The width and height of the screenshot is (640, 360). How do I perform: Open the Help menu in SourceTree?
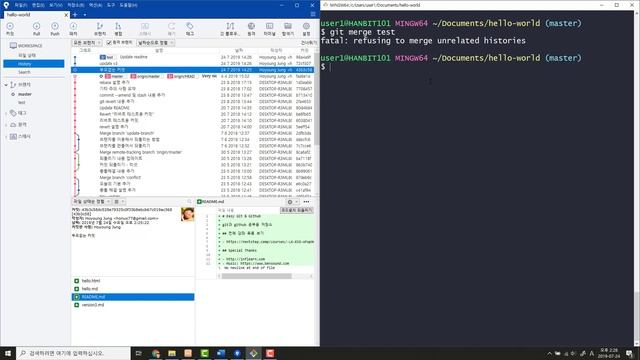click(x=129, y=5)
